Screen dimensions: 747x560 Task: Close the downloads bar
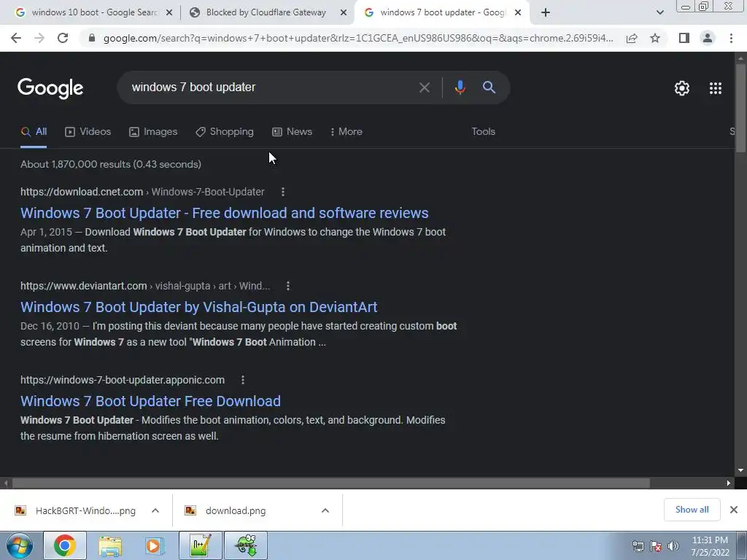tap(734, 510)
